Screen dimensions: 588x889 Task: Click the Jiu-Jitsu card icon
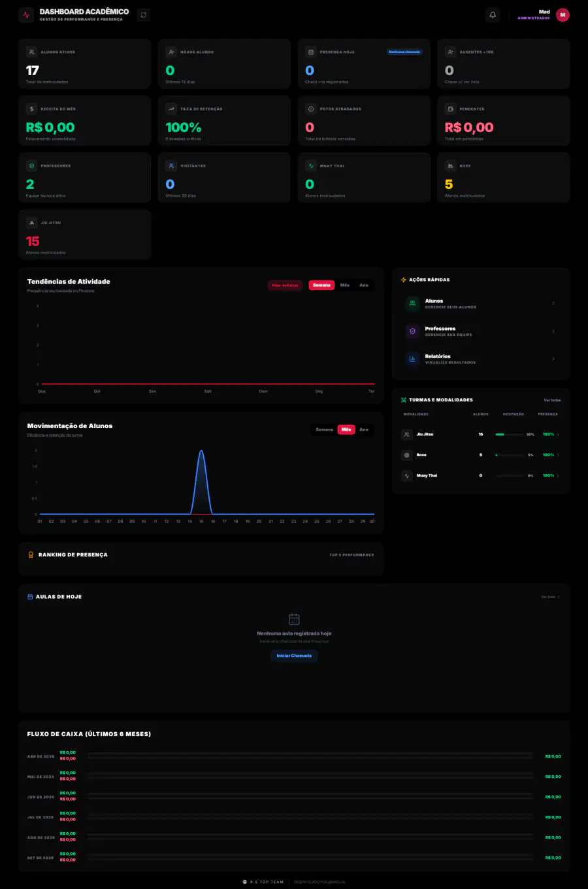pyautogui.click(x=31, y=222)
